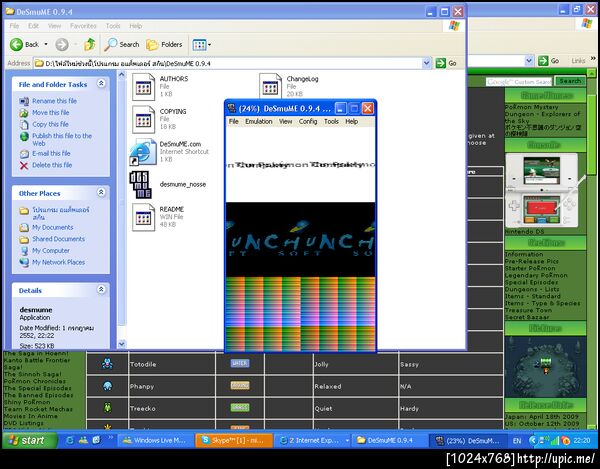
Task: Open My Documents in Other Places
Action: click(53, 228)
